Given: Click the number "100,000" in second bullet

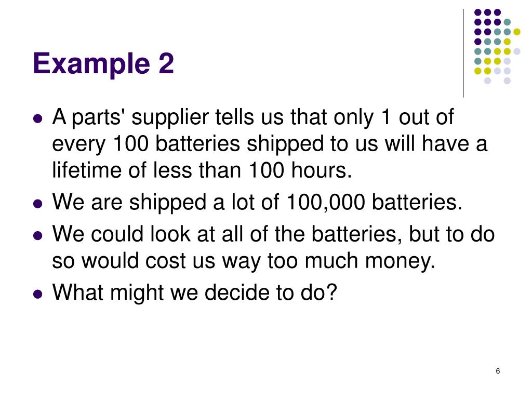Looking at the screenshot, I should pos(326,203).
